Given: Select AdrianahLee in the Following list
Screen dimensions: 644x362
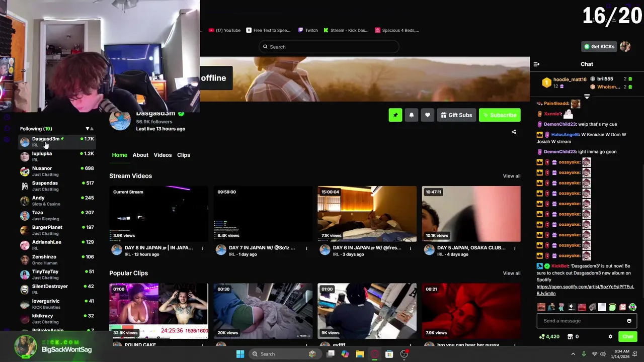Looking at the screenshot, I should click(x=57, y=245).
